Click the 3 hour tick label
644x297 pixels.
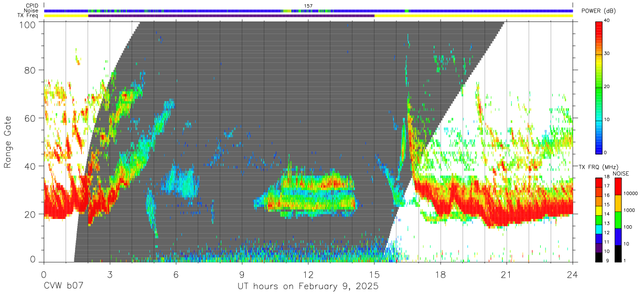click(x=110, y=274)
